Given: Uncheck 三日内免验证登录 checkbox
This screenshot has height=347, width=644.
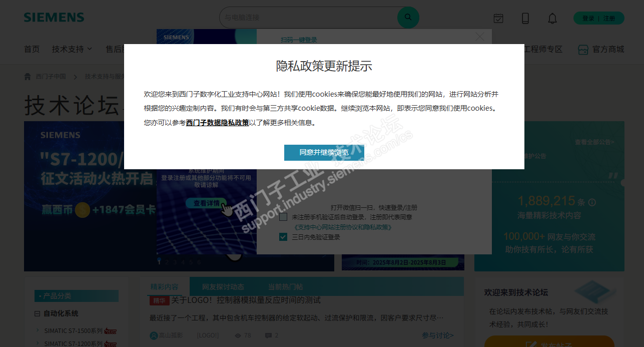Looking at the screenshot, I should click(283, 237).
